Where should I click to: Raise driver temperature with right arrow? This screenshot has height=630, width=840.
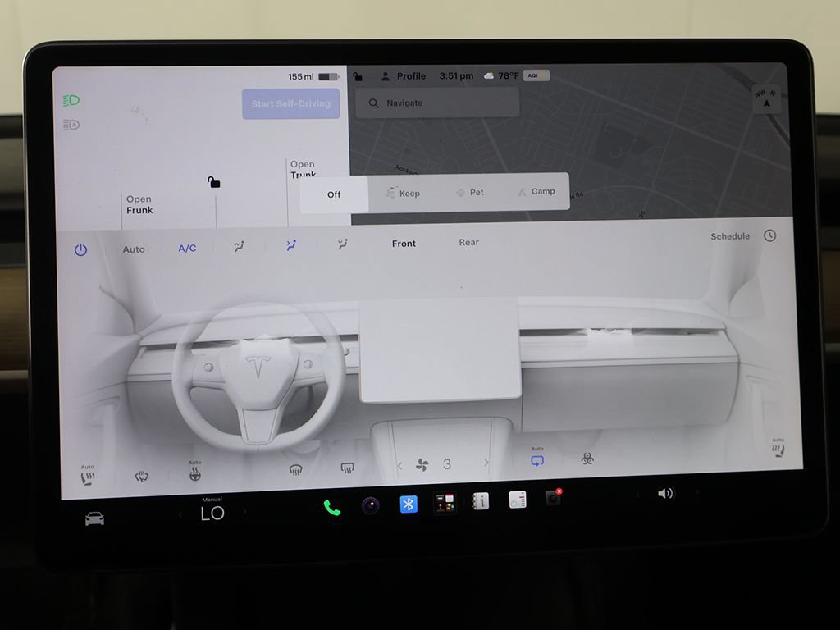(x=244, y=512)
